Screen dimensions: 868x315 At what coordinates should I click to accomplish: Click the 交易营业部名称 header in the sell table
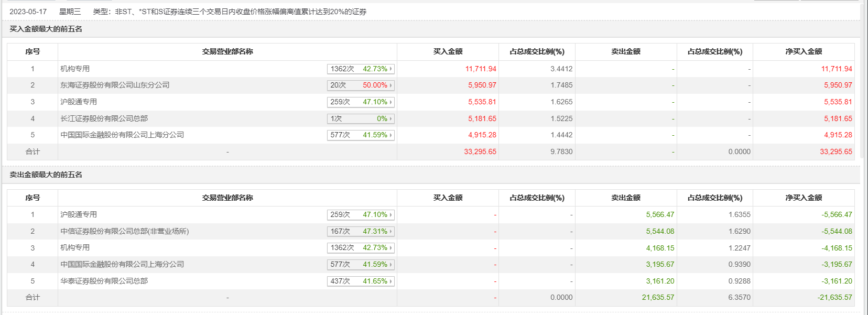(x=227, y=198)
